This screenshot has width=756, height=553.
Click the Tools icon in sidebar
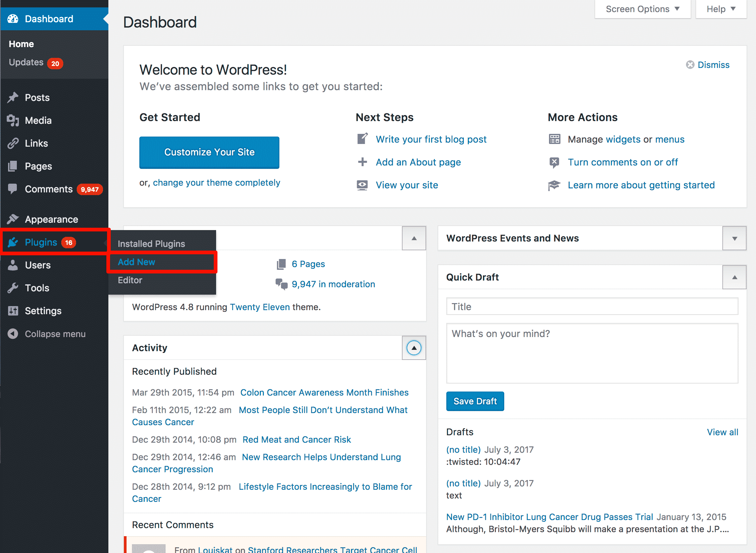click(x=12, y=287)
